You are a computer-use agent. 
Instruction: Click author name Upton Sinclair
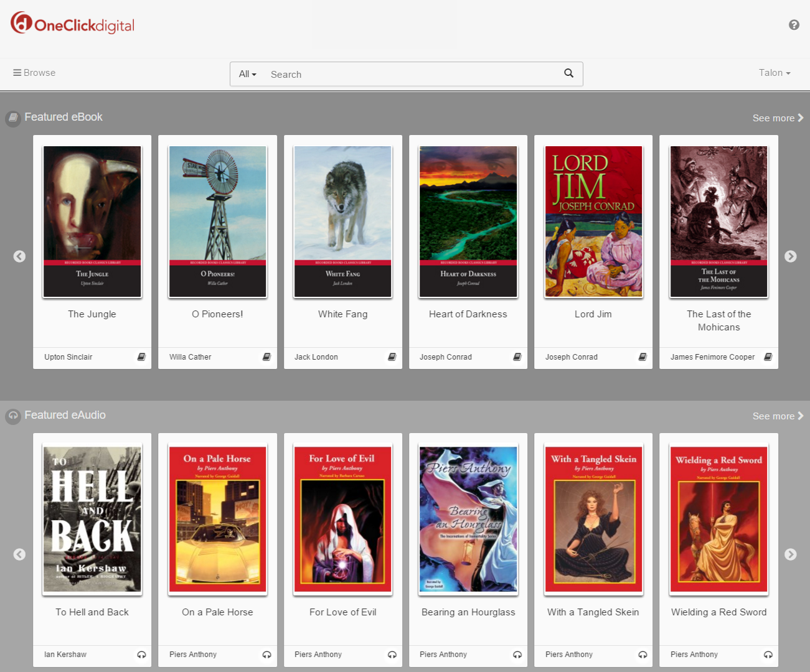click(x=68, y=357)
